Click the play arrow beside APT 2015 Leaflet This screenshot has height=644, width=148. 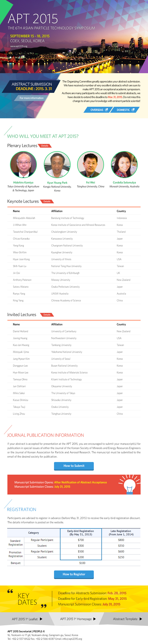[x=41, y=619]
